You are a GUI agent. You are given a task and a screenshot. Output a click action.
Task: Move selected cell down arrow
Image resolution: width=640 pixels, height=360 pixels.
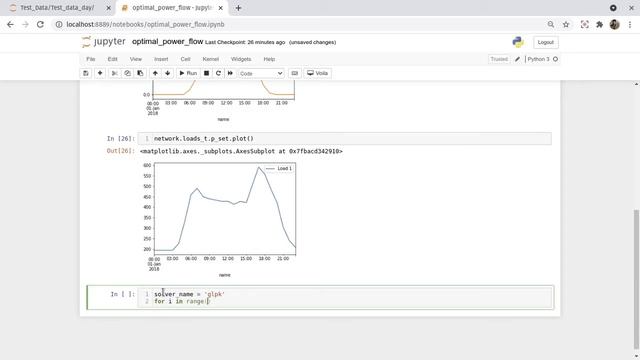[167, 73]
